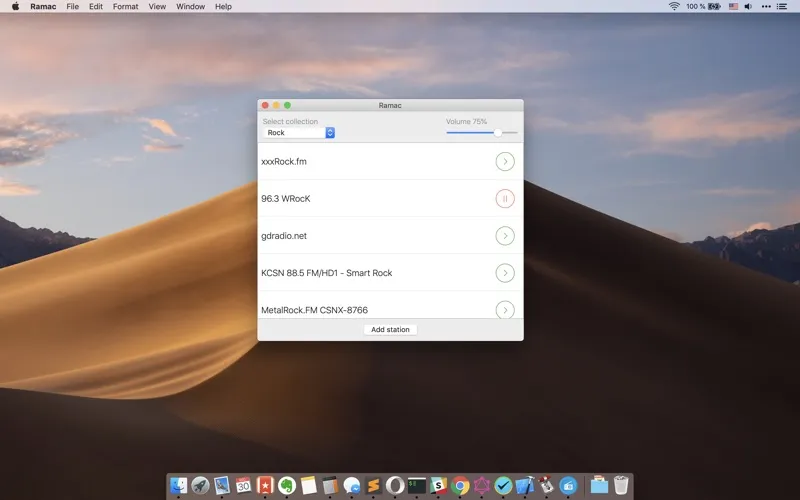Open Google Chrome in the dock
The height and width of the screenshot is (500, 800).
tap(460, 485)
